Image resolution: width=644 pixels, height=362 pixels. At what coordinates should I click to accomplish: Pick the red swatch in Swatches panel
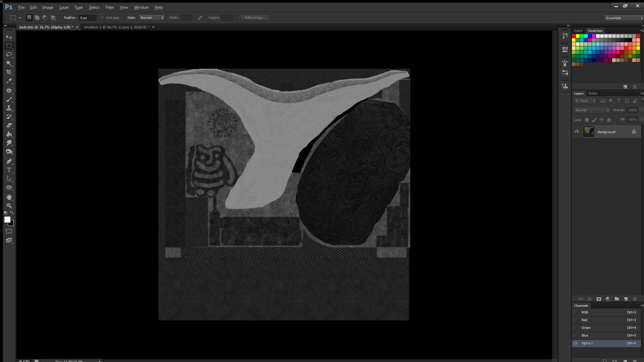click(x=574, y=36)
